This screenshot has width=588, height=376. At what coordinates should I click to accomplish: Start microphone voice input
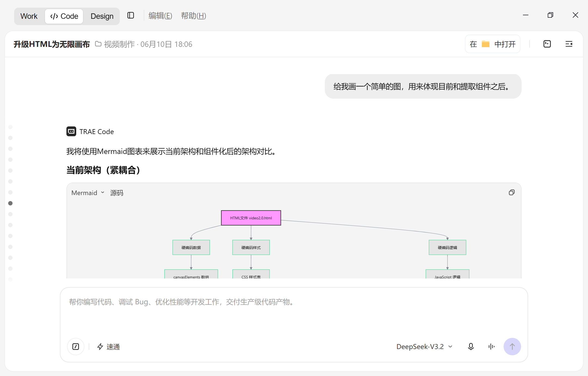pos(471,347)
